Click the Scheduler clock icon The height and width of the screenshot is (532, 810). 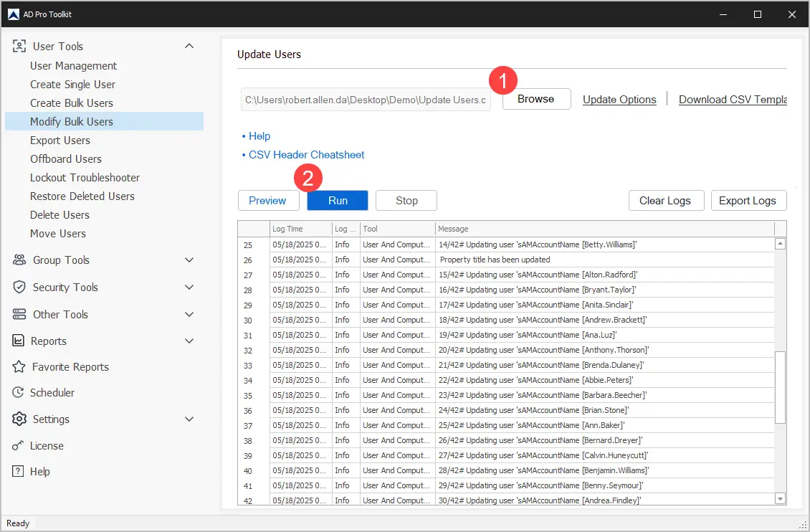18,392
